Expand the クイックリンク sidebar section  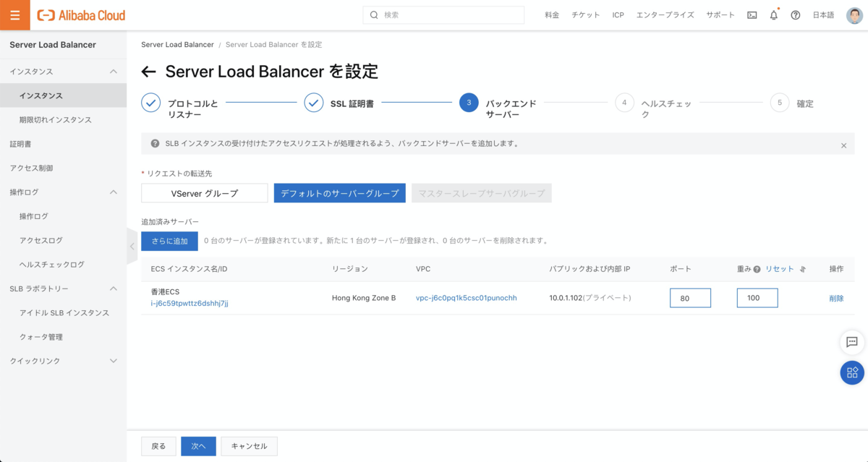[113, 361]
